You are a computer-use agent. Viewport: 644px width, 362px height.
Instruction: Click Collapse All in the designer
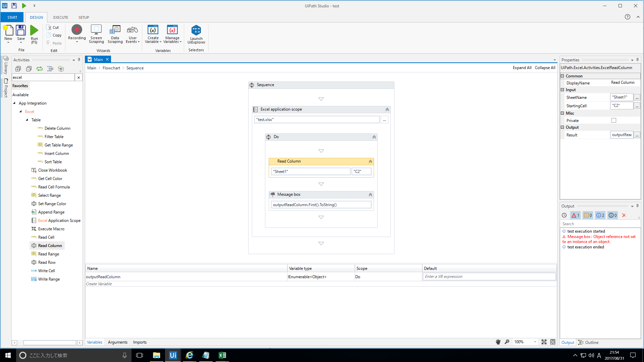(x=545, y=68)
